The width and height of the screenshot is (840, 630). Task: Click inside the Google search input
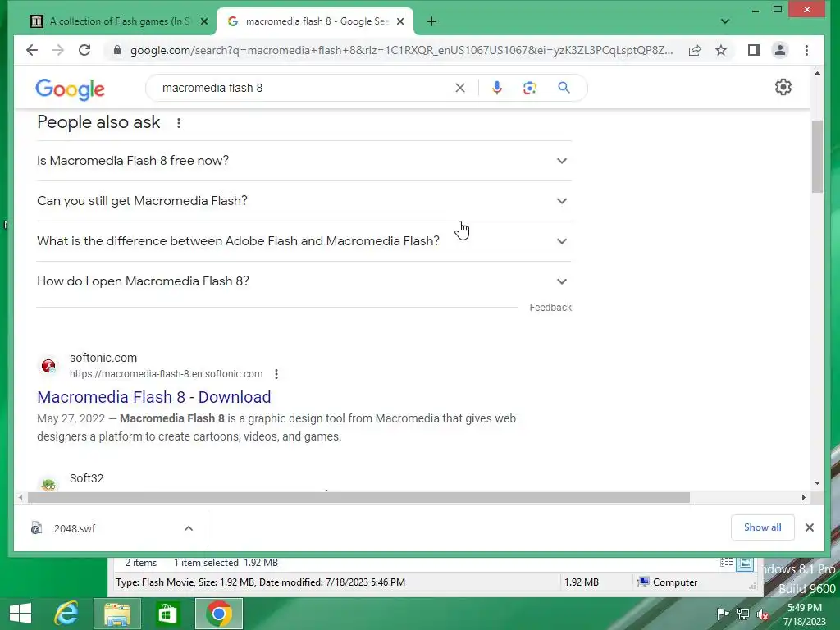pos(305,88)
